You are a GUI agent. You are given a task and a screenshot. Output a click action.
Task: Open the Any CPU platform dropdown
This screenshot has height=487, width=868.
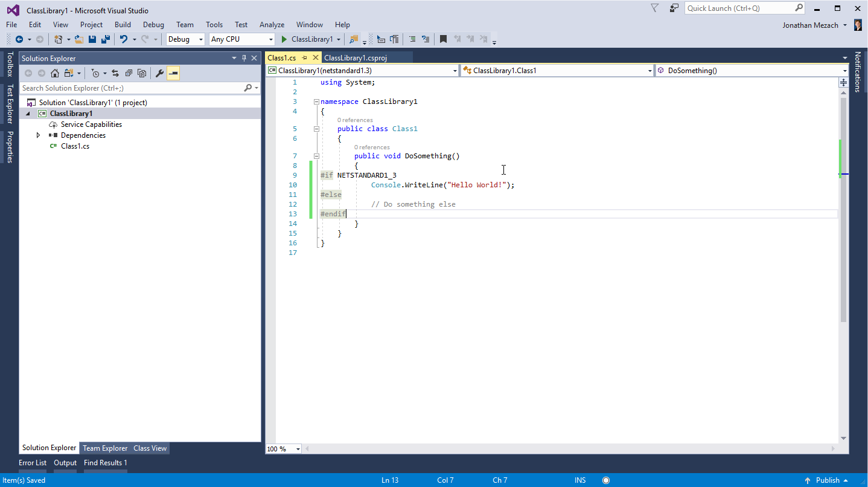click(x=241, y=39)
